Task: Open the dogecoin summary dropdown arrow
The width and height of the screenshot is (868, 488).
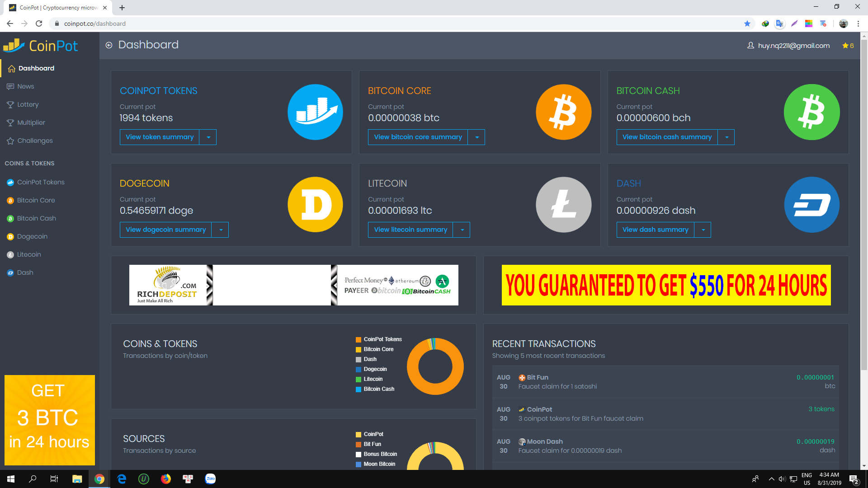Action: click(x=221, y=230)
